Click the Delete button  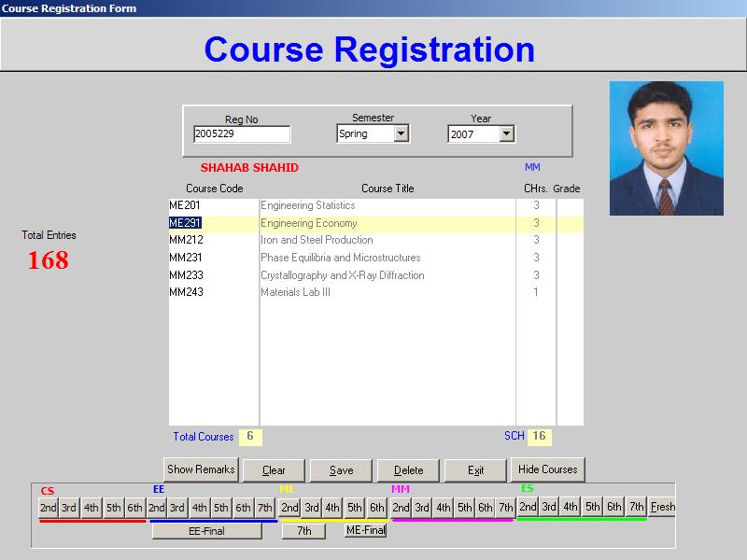[x=408, y=470]
